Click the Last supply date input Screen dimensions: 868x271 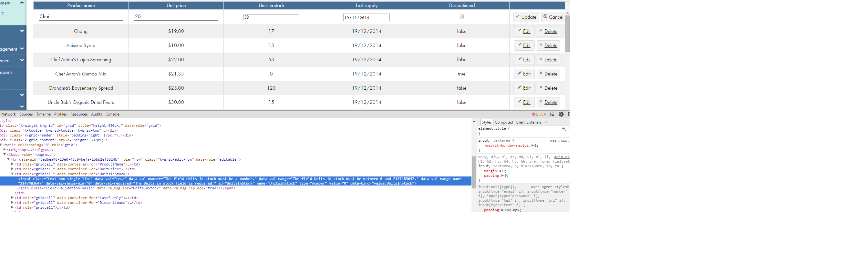[366, 17]
